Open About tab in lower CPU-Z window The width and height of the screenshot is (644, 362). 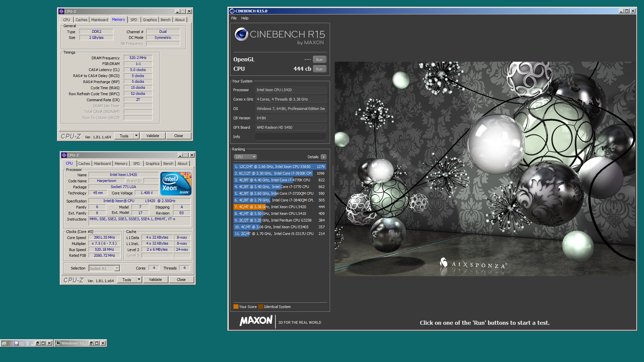pos(182,164)
